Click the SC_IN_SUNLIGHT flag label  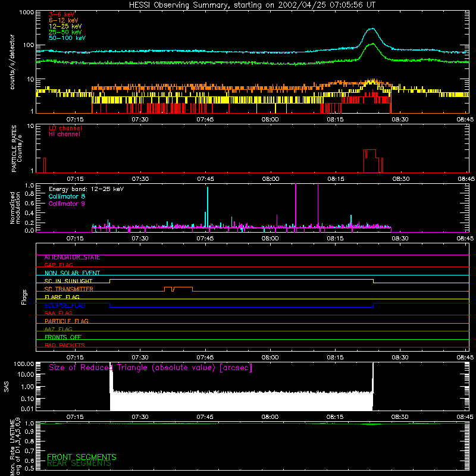tap(68, 281)
